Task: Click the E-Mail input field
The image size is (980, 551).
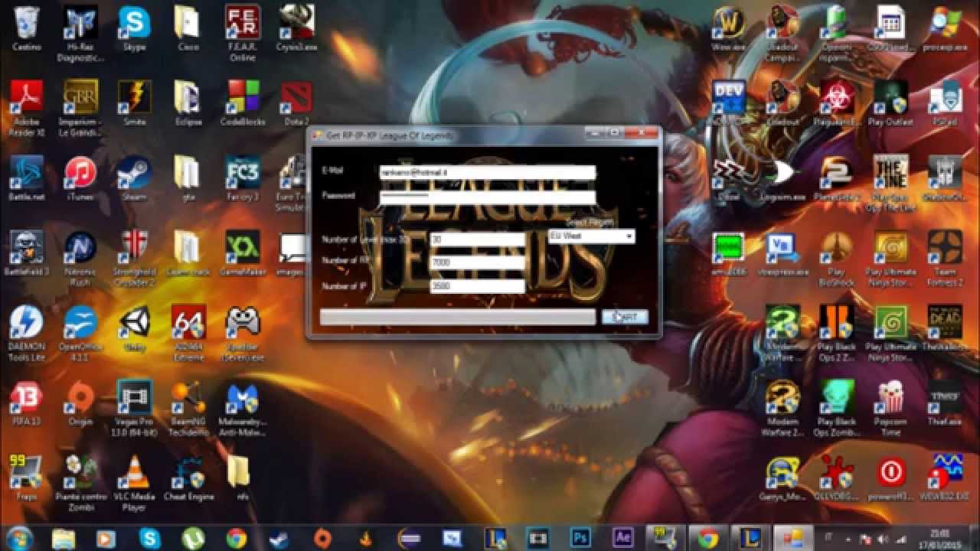Action: tap(488, 173)
